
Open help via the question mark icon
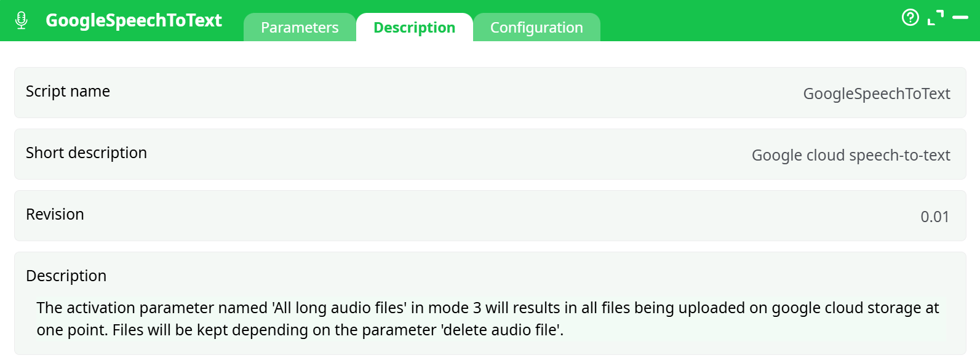point(910,18)
